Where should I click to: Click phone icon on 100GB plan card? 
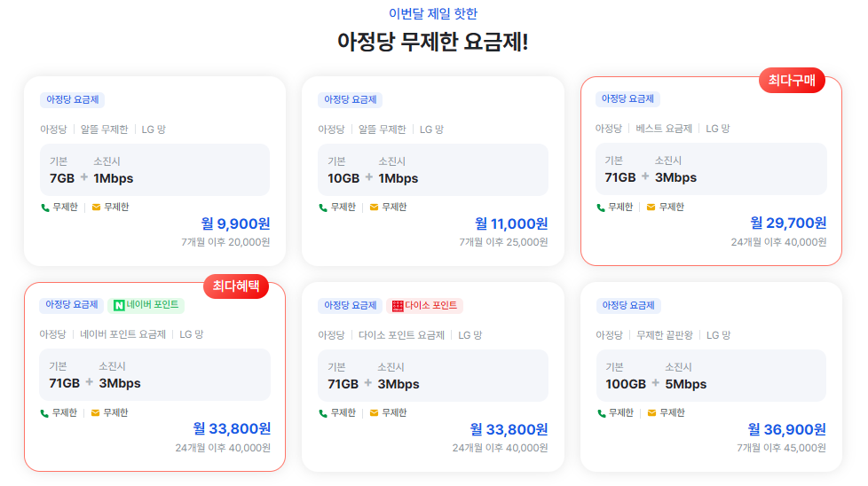[601, 413]
